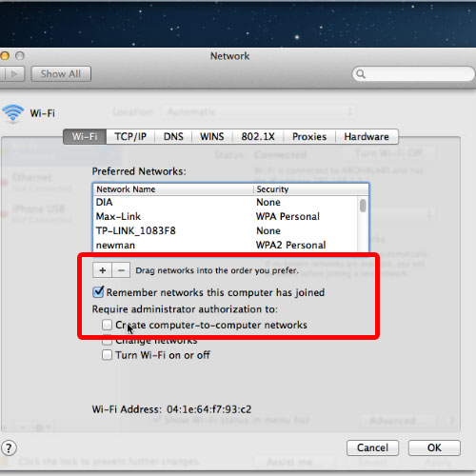
Task: Click WPA Personal security cell
Action: pos(288,216)
